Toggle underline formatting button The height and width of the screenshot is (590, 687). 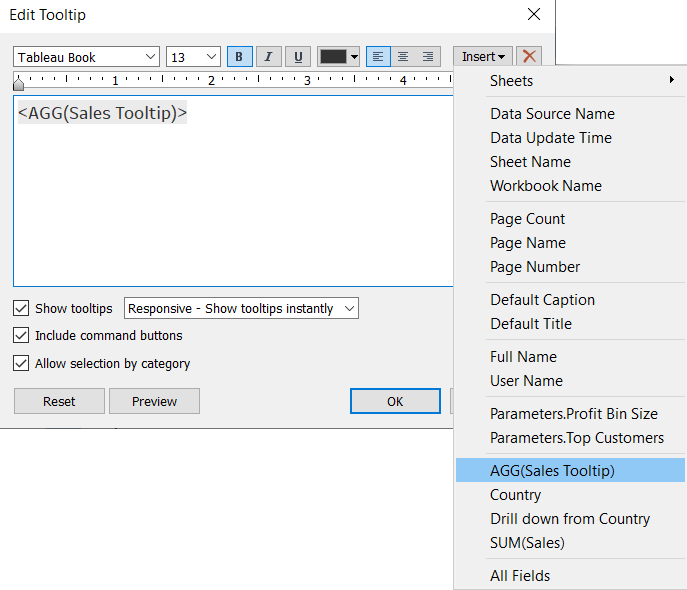coord(298,57)
